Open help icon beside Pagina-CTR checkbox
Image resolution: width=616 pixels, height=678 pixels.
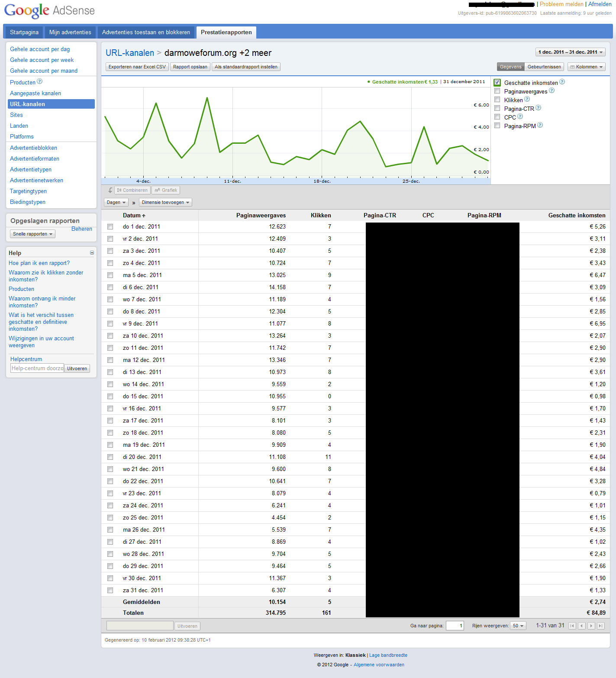pos(538,108)
